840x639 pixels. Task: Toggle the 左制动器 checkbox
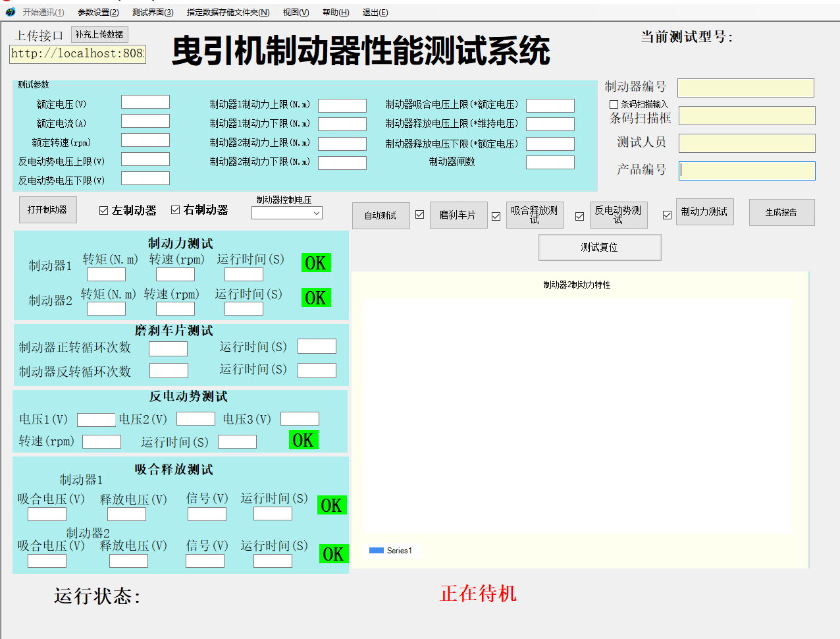click(x=103, y=209)
